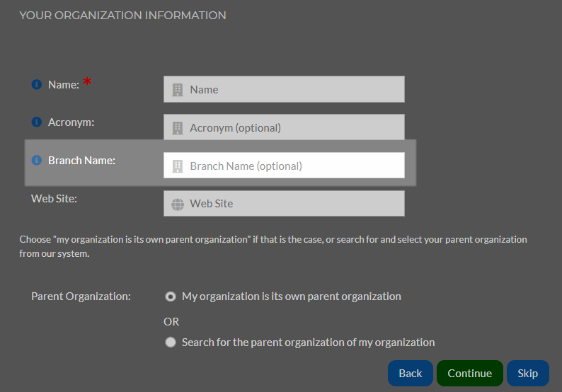Click the info icon beside Branch Name

(37, 160)
